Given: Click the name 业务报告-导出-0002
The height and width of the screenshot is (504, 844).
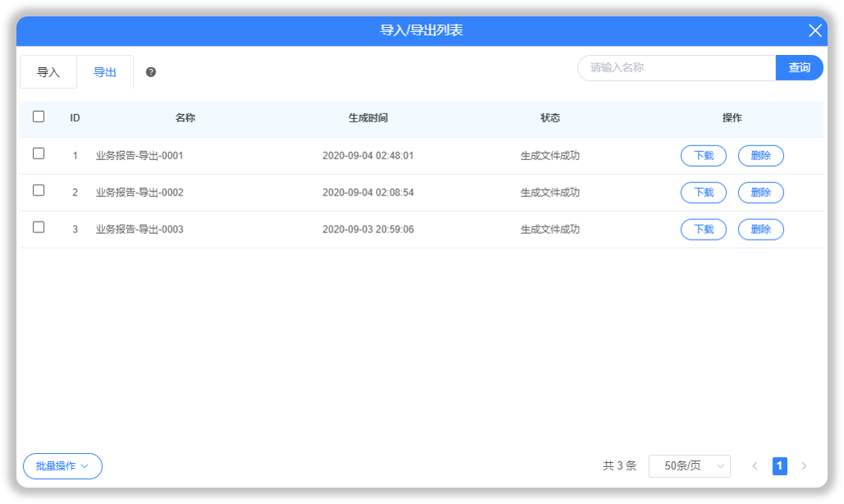Looking at the screenshot, I should tap(140, 193).
